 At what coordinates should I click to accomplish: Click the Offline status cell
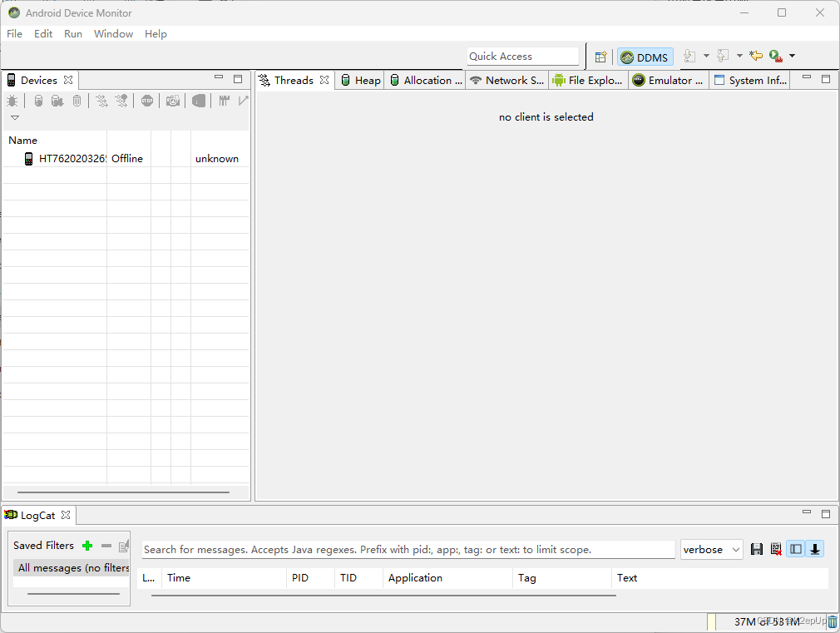click(x=127, y=159)
